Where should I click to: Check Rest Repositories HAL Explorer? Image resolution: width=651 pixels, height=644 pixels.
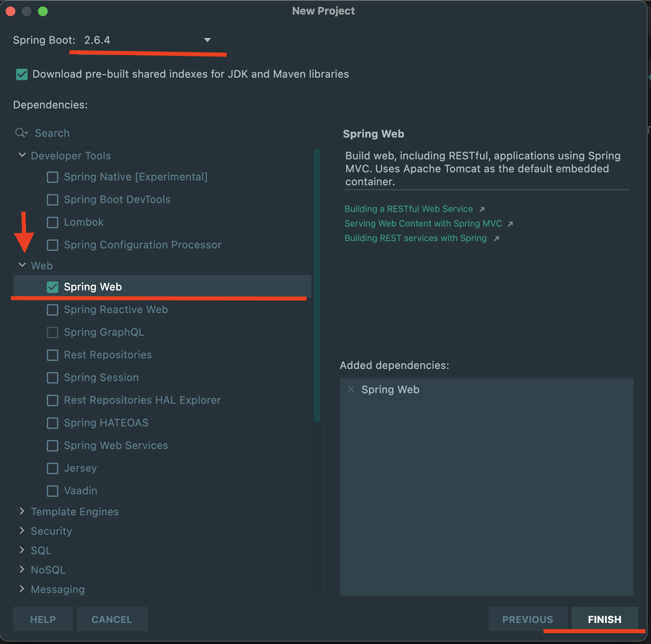click(53, 400)
